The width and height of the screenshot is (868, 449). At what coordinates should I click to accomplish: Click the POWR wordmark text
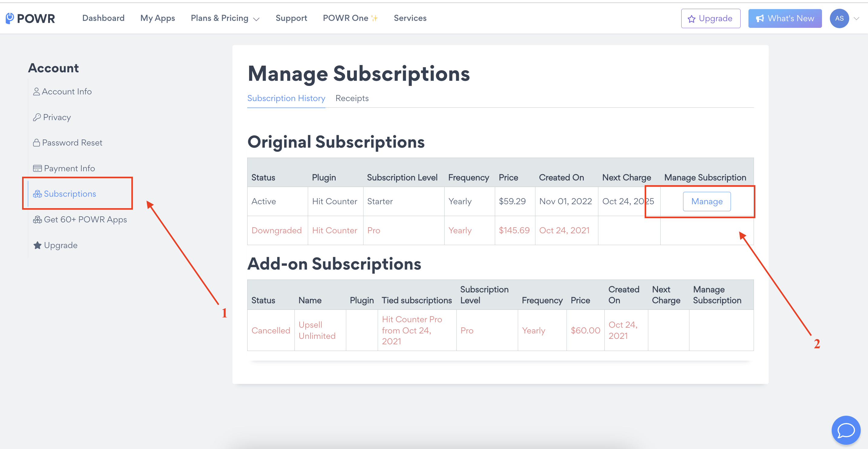pos(36,18)
